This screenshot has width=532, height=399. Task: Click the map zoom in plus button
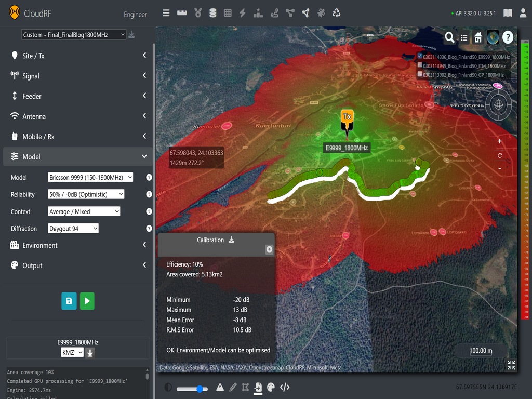(500, 141)
